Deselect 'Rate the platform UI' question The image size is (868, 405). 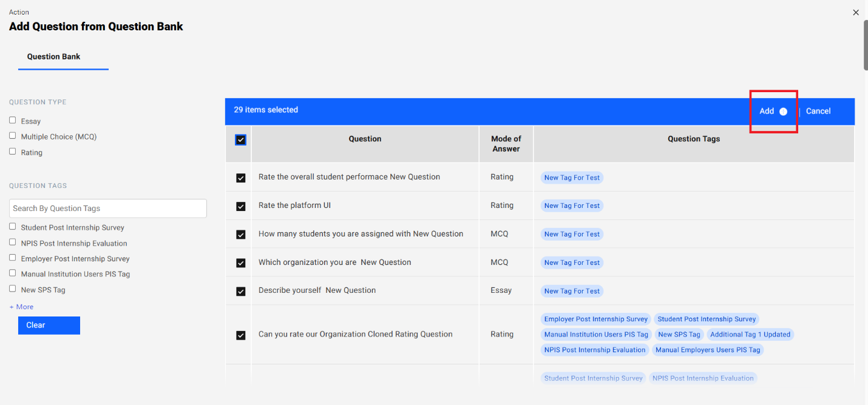point(240,206)
